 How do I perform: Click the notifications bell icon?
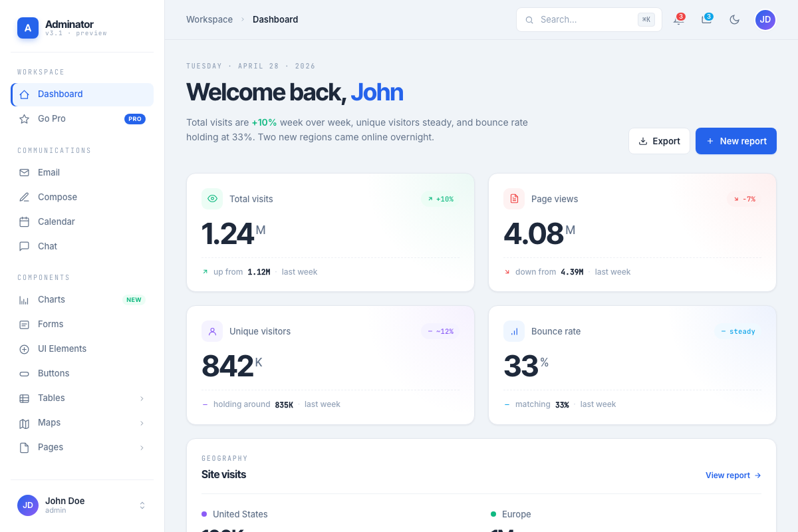tap(678, 20)
